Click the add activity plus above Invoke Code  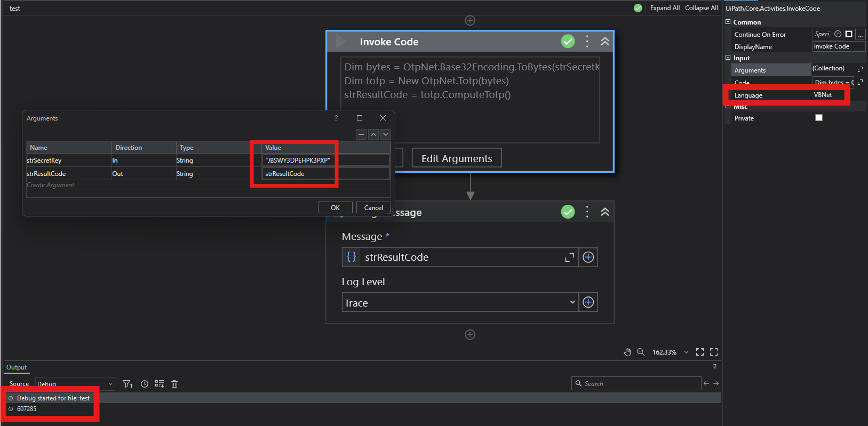click(470, 20)
